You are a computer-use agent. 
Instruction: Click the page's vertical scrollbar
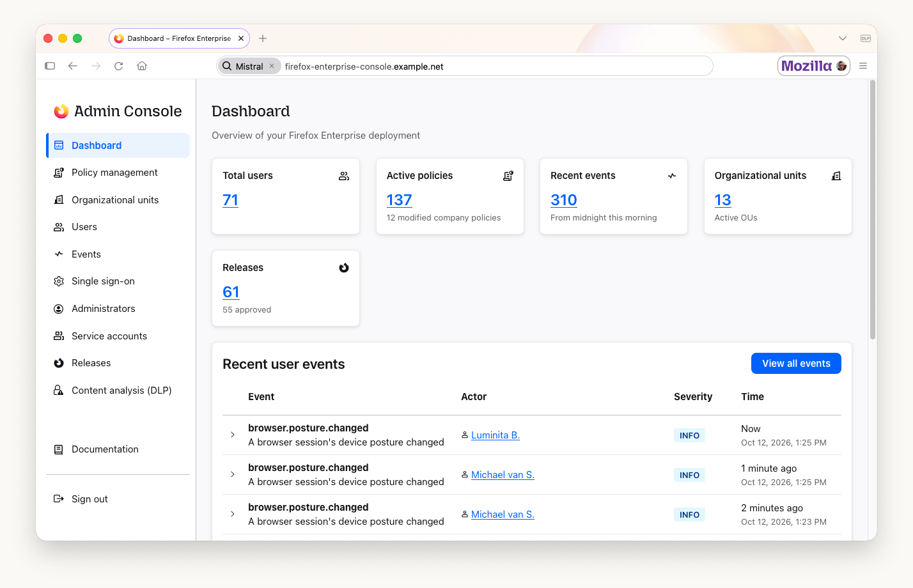[x=873, y=210]
